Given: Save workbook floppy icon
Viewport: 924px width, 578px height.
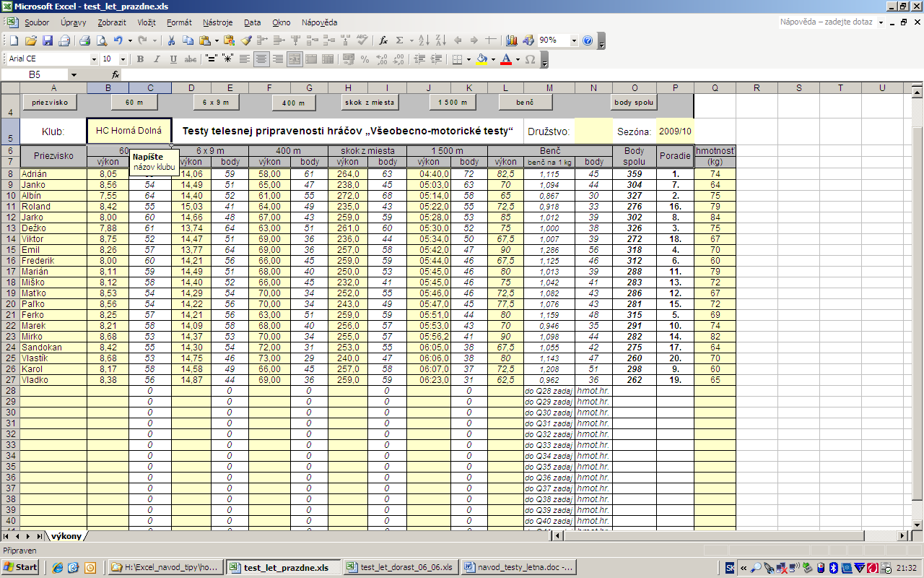Looking at the screenshot, I should (48, 40).
